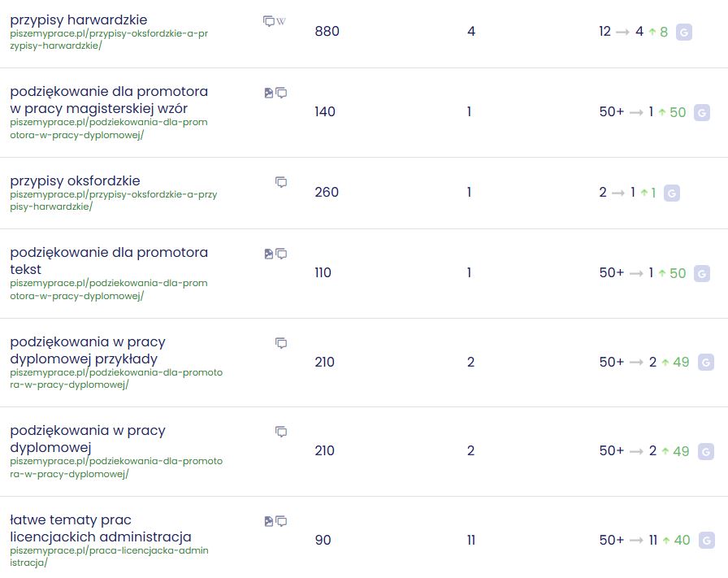
Task: Click position change 12 to 4 value
Action: 633,32
